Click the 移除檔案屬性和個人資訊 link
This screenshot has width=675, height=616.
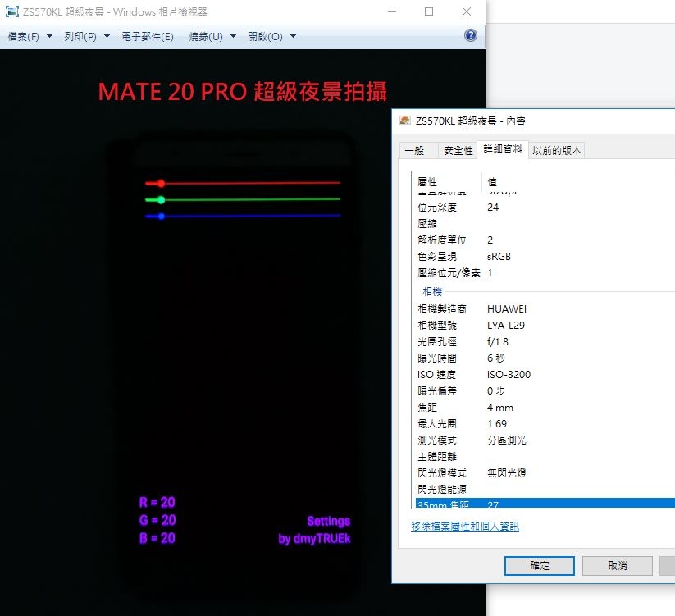pyautogui.click(x=465, y=526)
